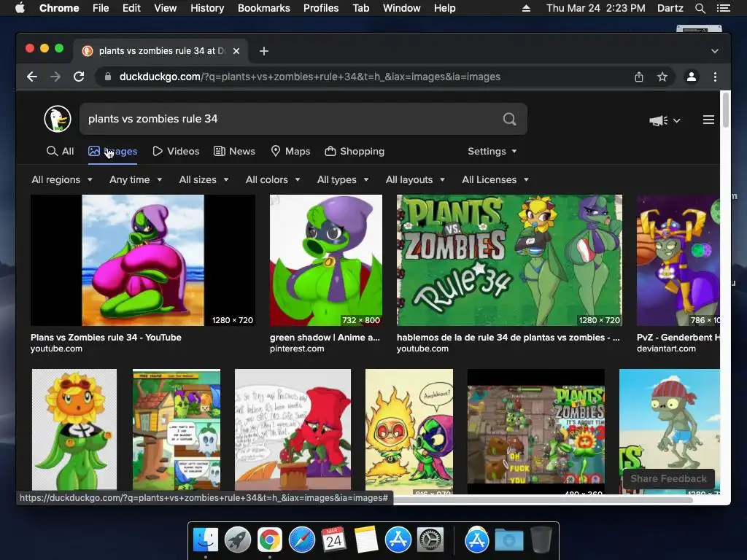Expand the All layouts filter
Viewport: 747px width, 560px height.
(415, 180)
